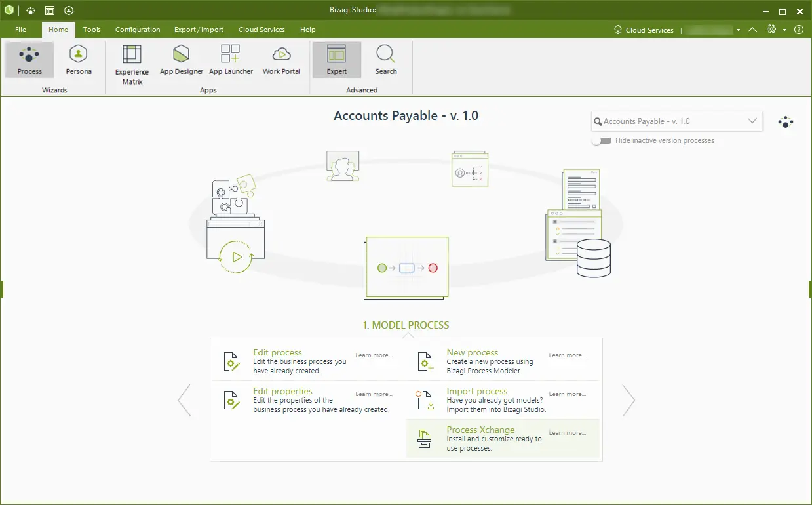Select the execute play step in the wizard diagram

(236, 224)
